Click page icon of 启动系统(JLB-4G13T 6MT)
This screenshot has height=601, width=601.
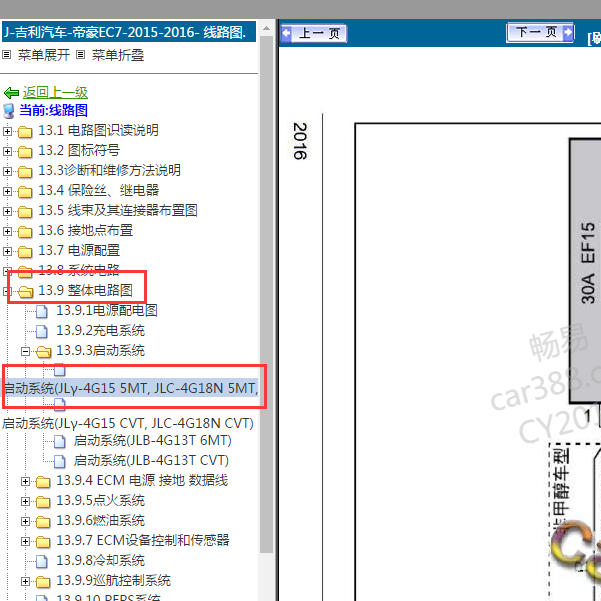(x=60, y=441)
